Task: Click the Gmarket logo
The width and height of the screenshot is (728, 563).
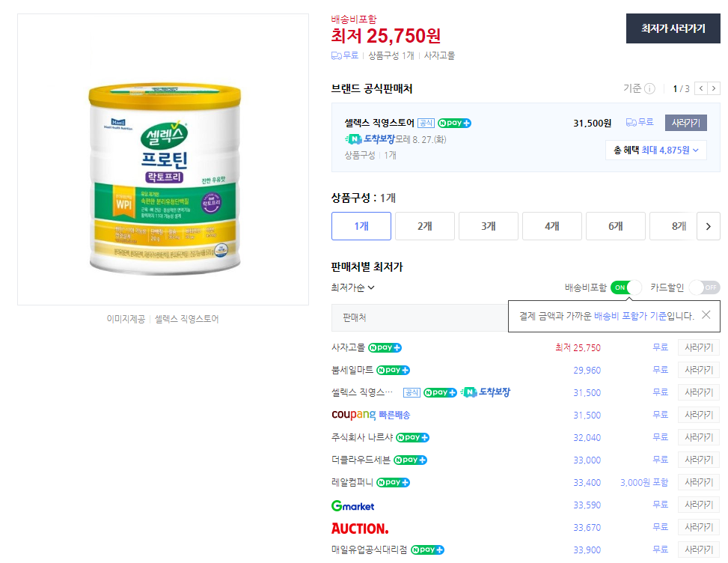Action: click(352, 506)
